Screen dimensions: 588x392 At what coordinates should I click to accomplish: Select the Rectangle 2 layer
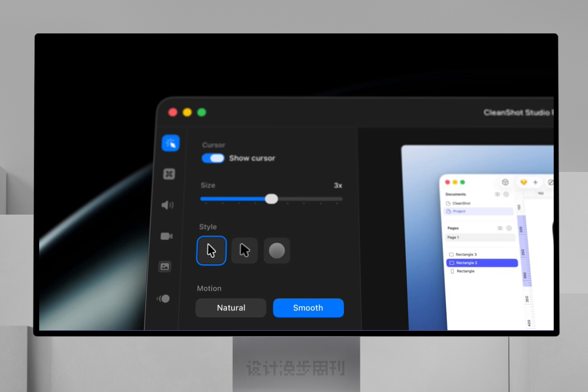482,263
